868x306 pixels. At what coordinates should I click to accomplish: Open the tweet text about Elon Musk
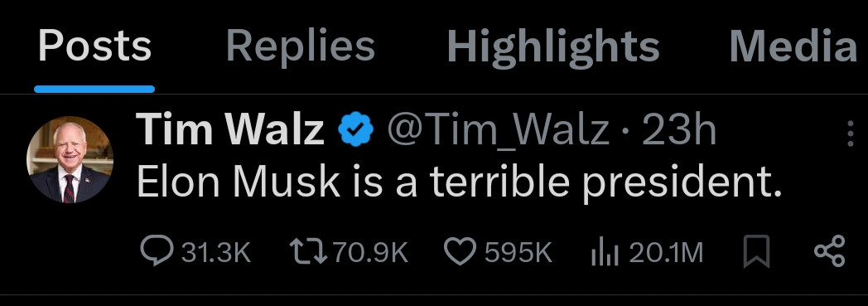pyautogui.click(x=459, y=182)
